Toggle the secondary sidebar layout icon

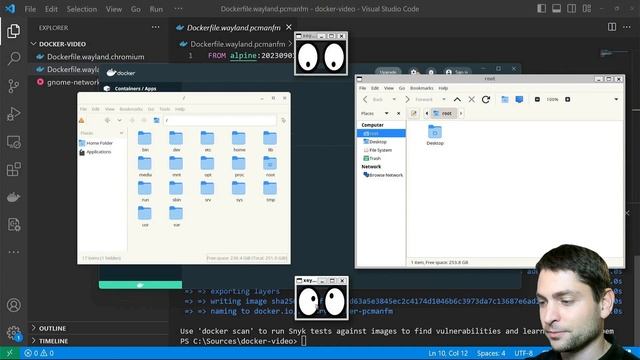coord(571,9)
